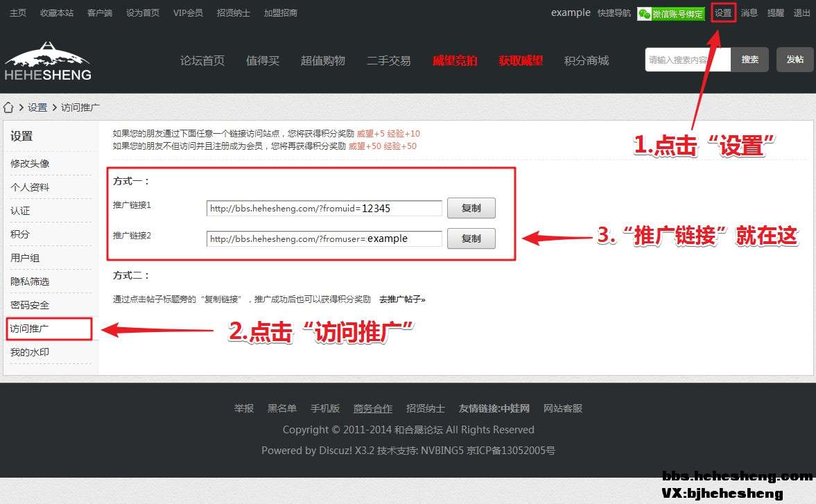Expand the 快捷导航 quick navigation menu

tap(614, 12)
